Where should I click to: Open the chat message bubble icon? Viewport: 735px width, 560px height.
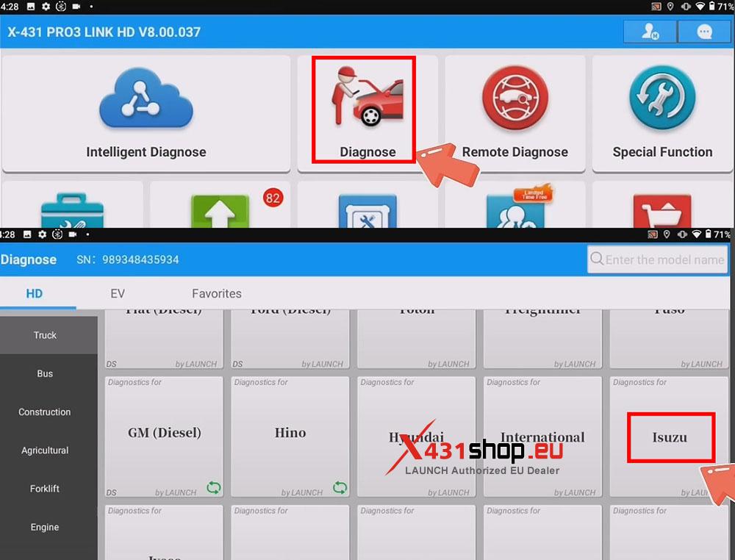click(705, 32)
